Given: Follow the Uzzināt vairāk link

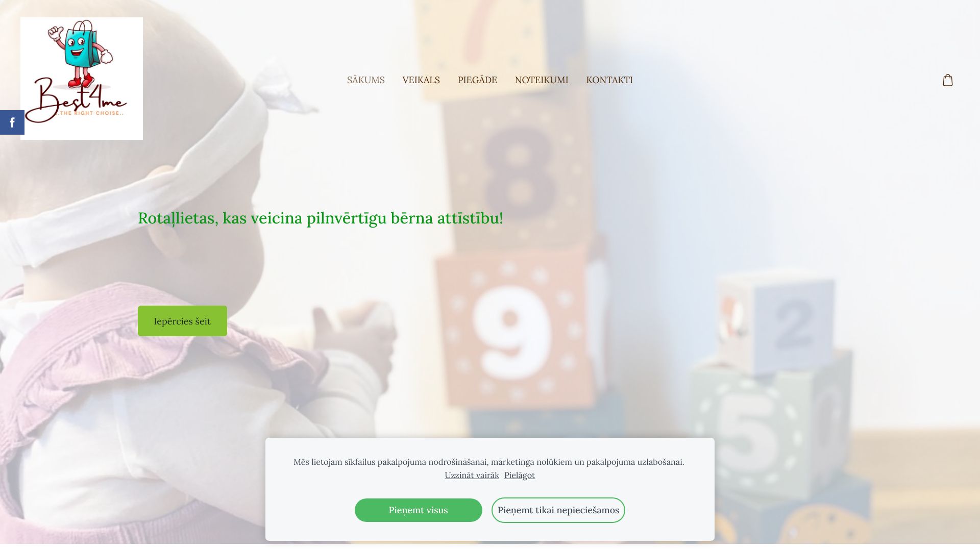Looking at the screenshot, I should [472, 475].
